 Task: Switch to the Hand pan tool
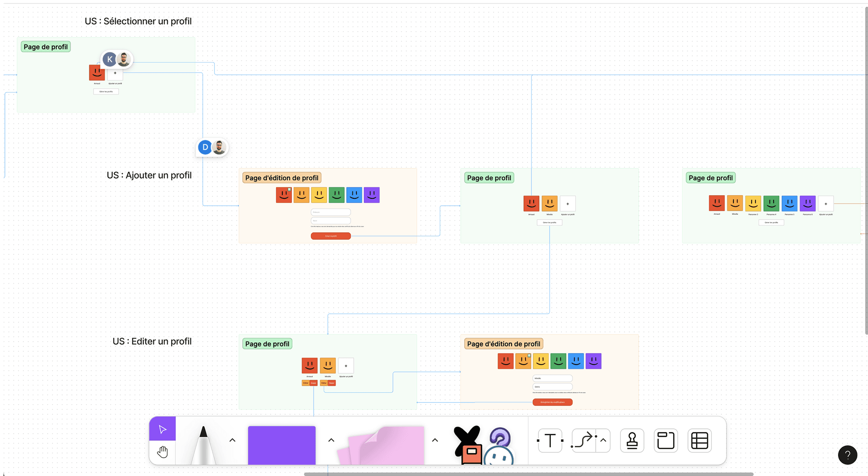162,452
